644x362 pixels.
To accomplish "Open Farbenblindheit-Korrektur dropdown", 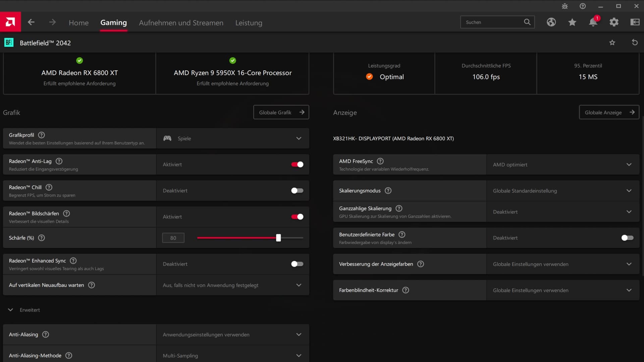I will pos(563,290).
